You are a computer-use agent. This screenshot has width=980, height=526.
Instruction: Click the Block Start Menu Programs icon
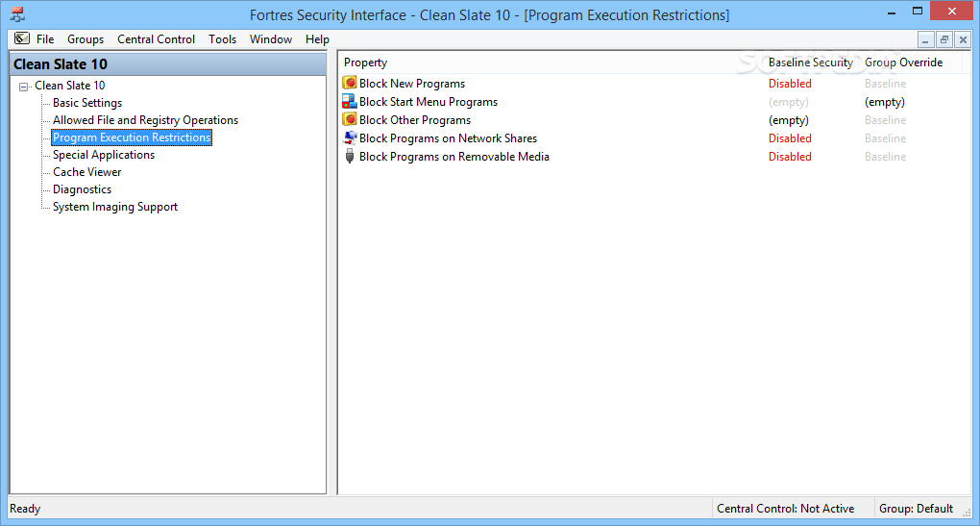coord(350,101)
